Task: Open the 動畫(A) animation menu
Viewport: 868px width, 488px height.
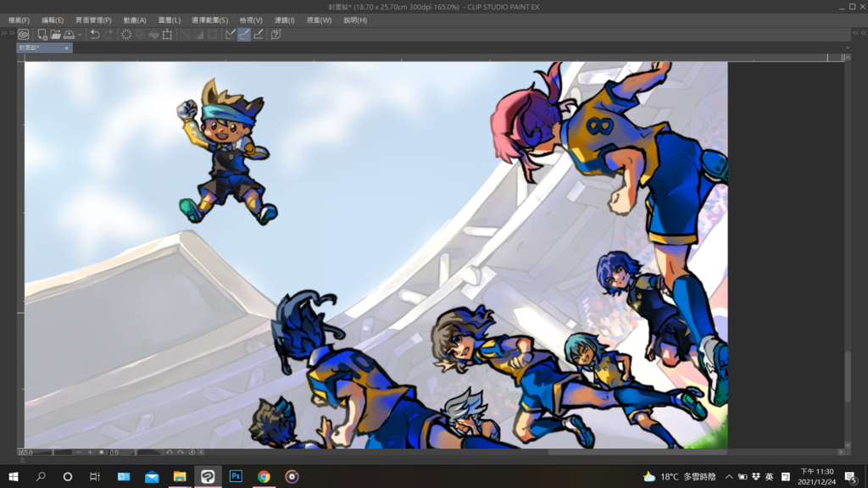Action: click(x=135, y=20)
